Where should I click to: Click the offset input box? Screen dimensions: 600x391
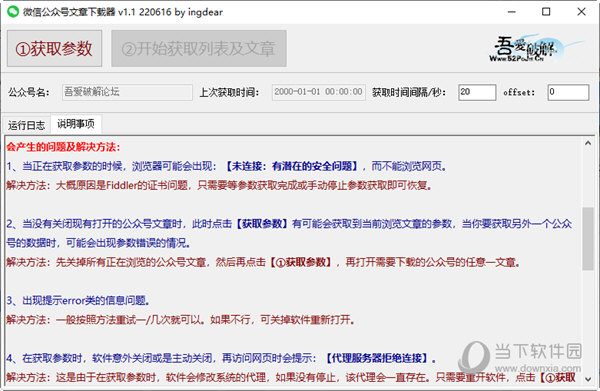click(x=568, y=92)
